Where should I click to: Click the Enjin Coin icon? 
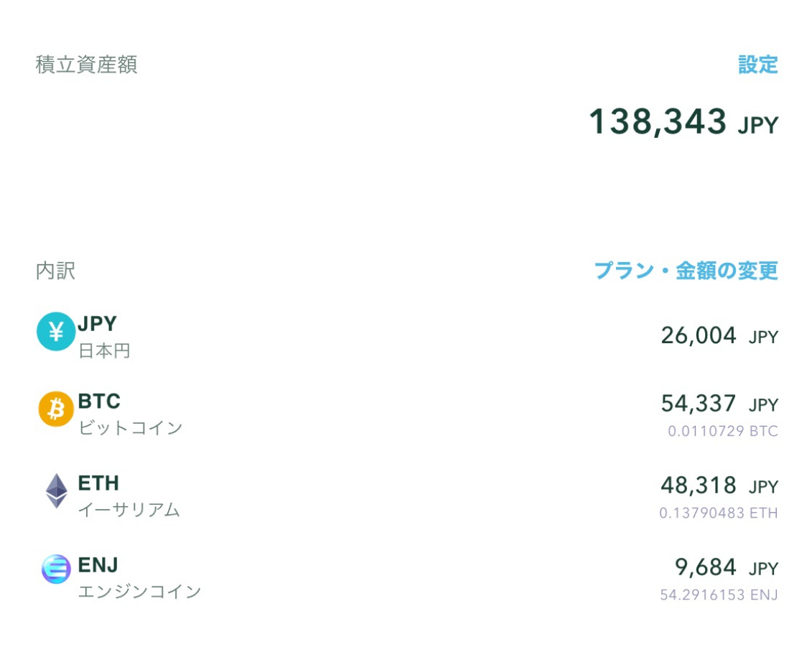(x=56, y=569)
